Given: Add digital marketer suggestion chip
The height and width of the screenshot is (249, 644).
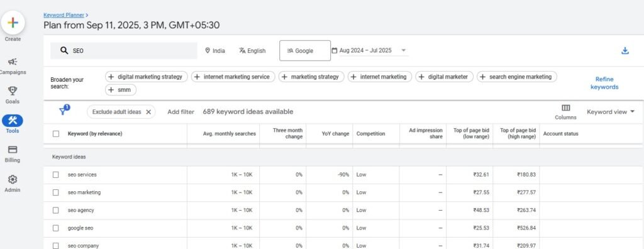Looking at the screenshot, I should (x=444, y=77).
